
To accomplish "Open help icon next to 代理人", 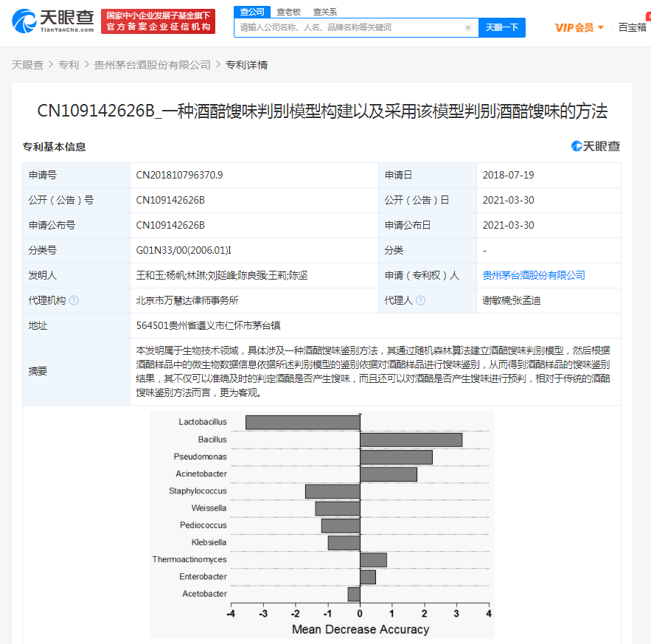I will click(420, 300).
